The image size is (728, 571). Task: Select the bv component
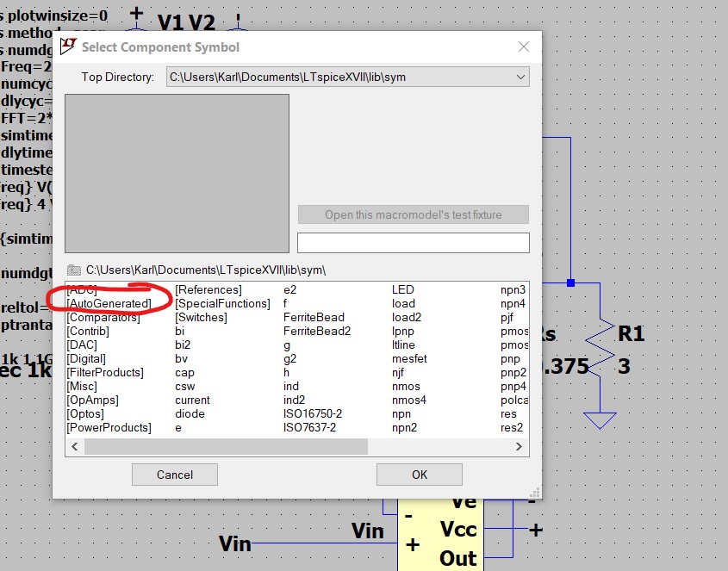(x=181, y=359)
